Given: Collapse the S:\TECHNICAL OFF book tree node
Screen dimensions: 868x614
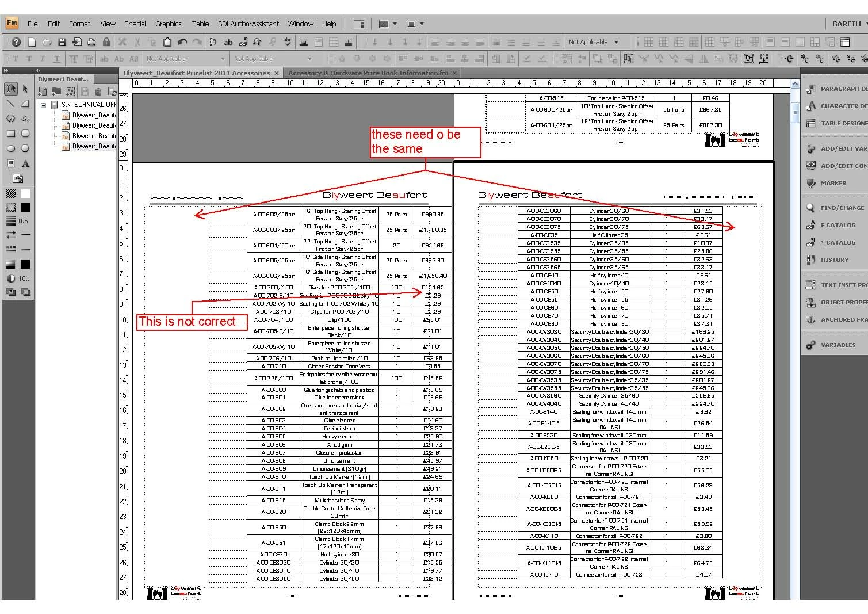Looking at the screenshot, I should [x=43, y=105].
